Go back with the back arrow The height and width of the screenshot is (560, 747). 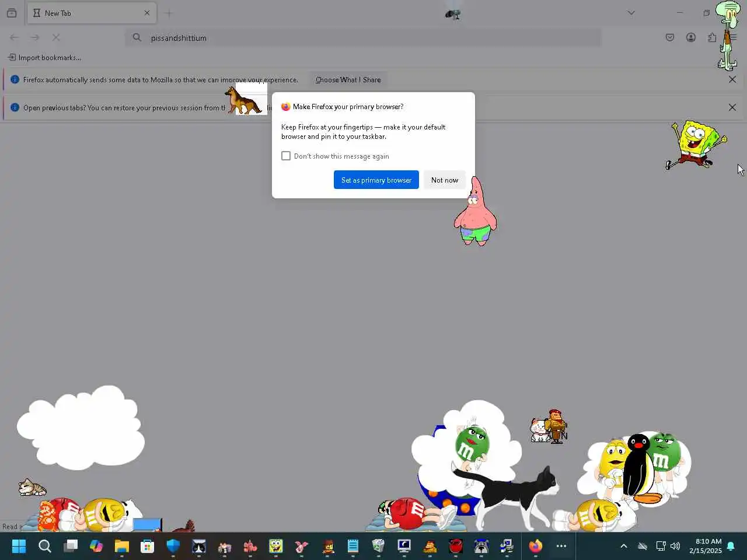[14, 37]
